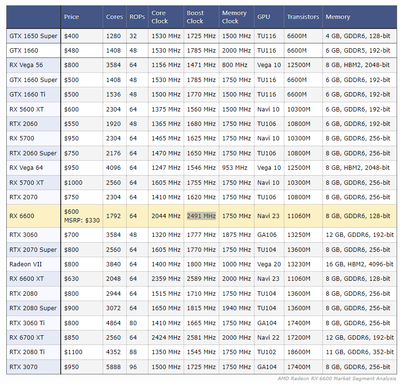Click the "11 GB, GDDR6, 352-bit" memory cell
This screenshot has height=385, width=400.
tap(360, 352)
